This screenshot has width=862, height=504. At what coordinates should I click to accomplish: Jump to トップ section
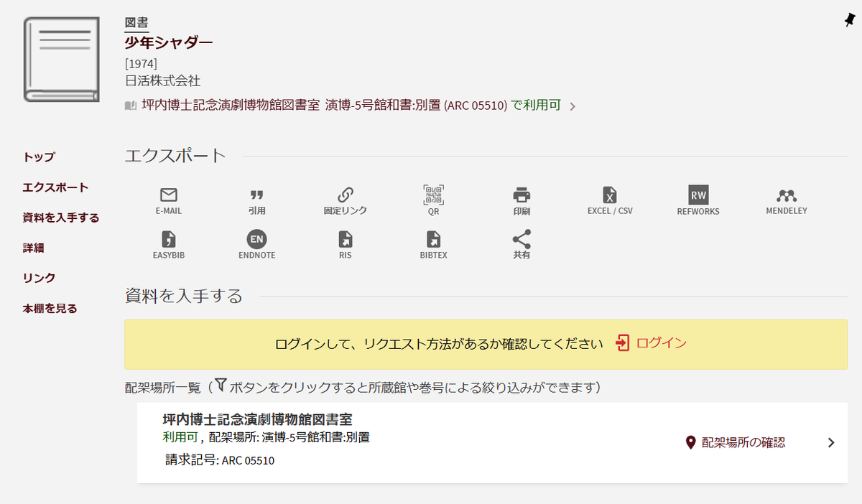pos(39,157)
